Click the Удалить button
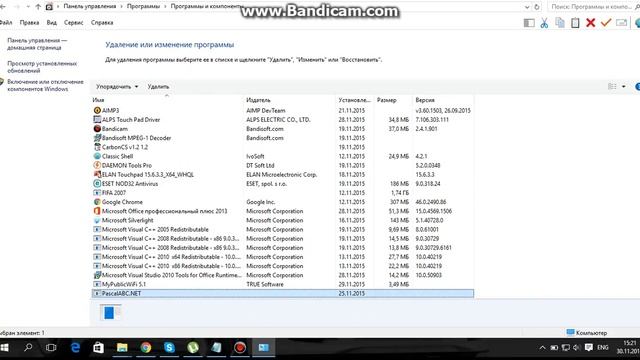 point(158,87)
